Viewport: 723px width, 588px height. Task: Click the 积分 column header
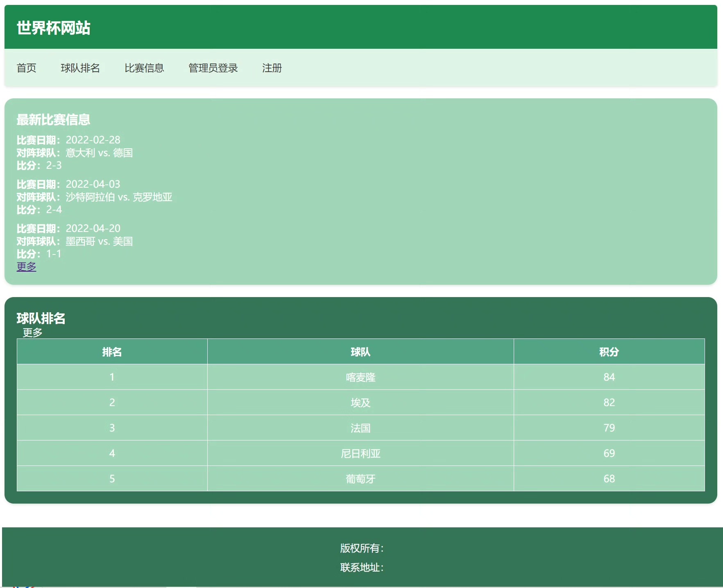609,352
